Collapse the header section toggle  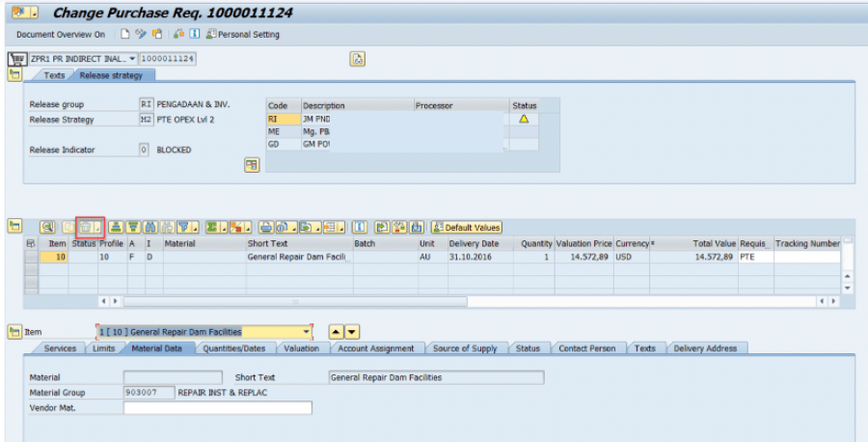pyautogui.click(x=14, y=74)
